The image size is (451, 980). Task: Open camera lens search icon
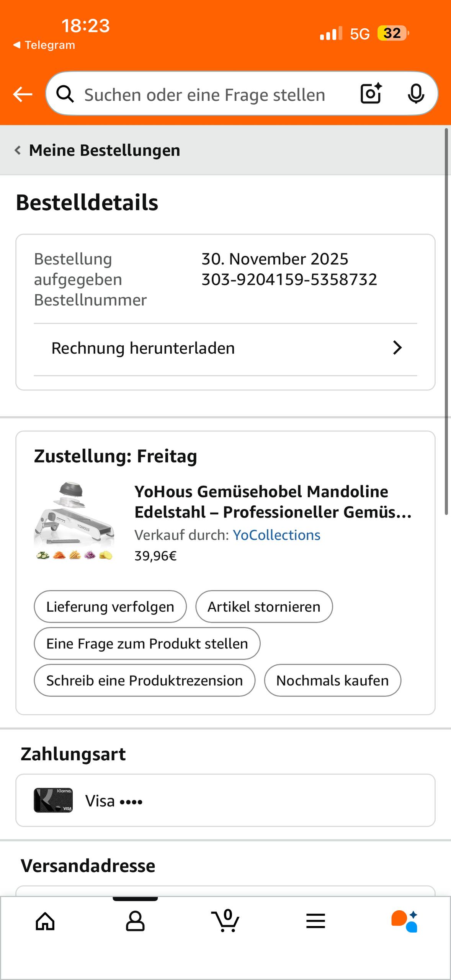371,93
